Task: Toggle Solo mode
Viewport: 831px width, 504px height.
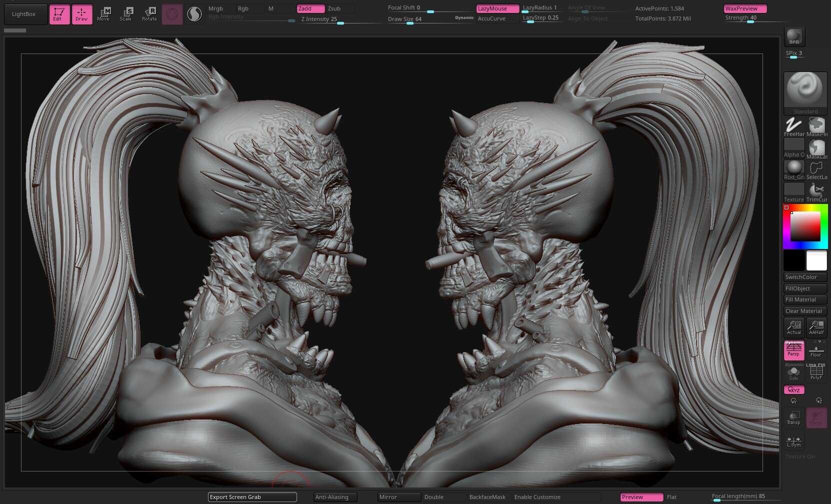Action: tap(793, 372)
